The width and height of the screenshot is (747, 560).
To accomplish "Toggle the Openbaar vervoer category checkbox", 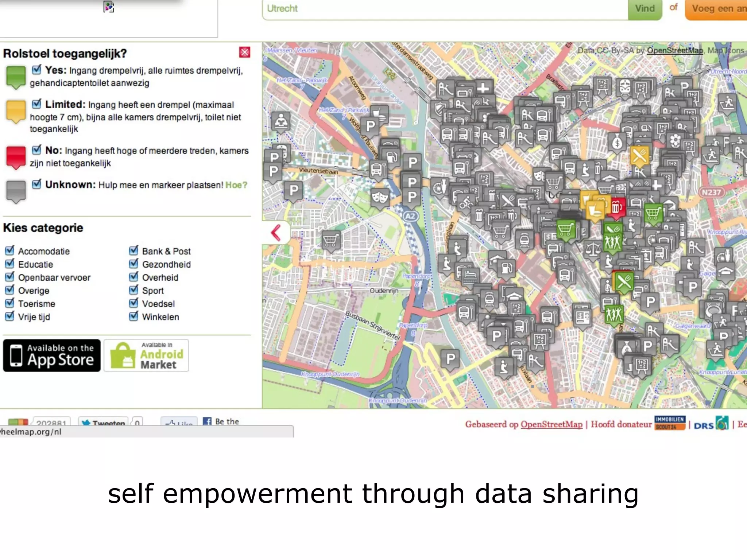I will pyautogui.click(x=10, y=277).
